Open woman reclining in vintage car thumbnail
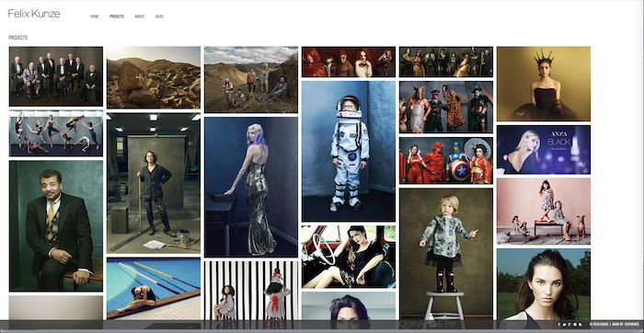The height and width of the screenshot is (333, 644). [x=349, y=257]
